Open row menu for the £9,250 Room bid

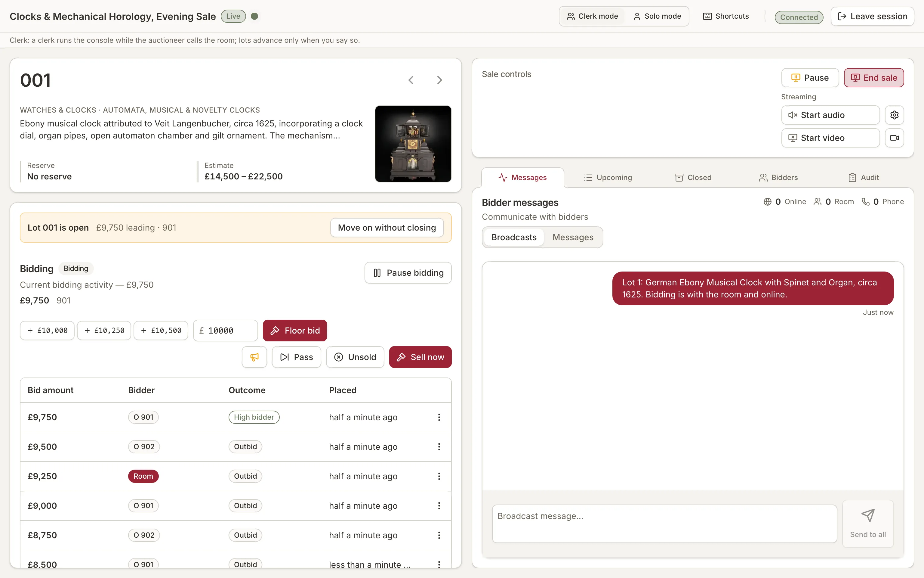(439, 476)
